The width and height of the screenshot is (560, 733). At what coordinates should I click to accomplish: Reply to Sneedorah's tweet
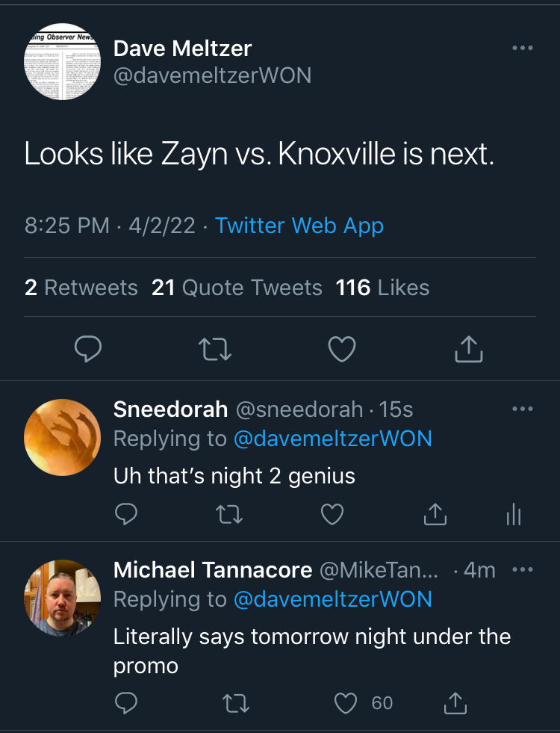[x=127, y=514]
